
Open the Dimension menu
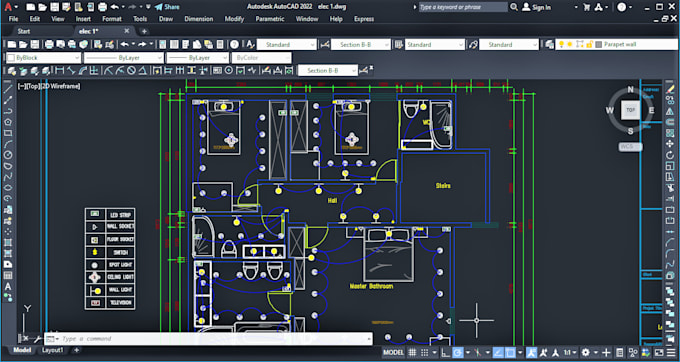tap(199, 19)
